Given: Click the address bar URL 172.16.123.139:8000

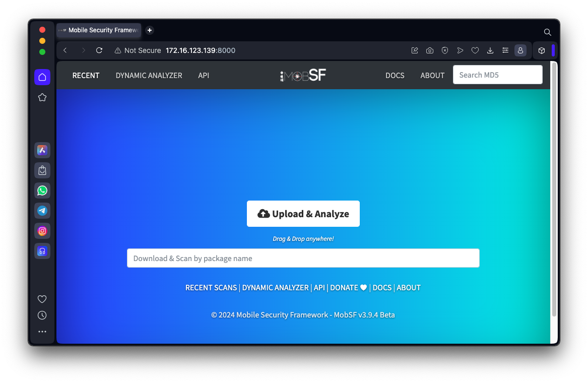Looking at the screenshot, I should 201,50.
